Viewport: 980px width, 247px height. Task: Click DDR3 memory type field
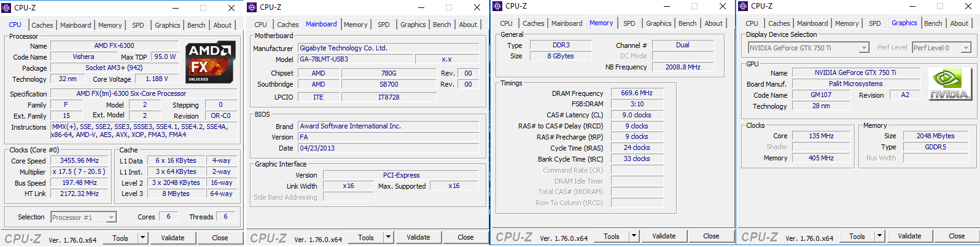pos(561,45)
